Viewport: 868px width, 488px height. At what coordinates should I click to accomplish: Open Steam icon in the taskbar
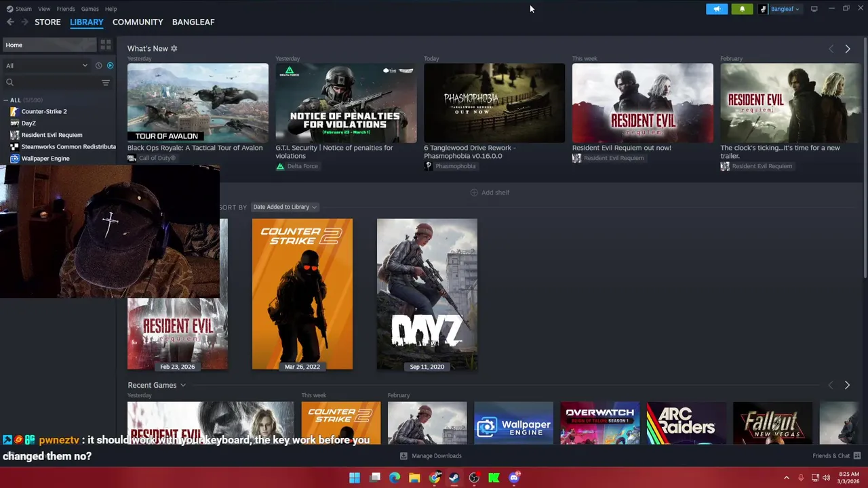click(454, 478)
